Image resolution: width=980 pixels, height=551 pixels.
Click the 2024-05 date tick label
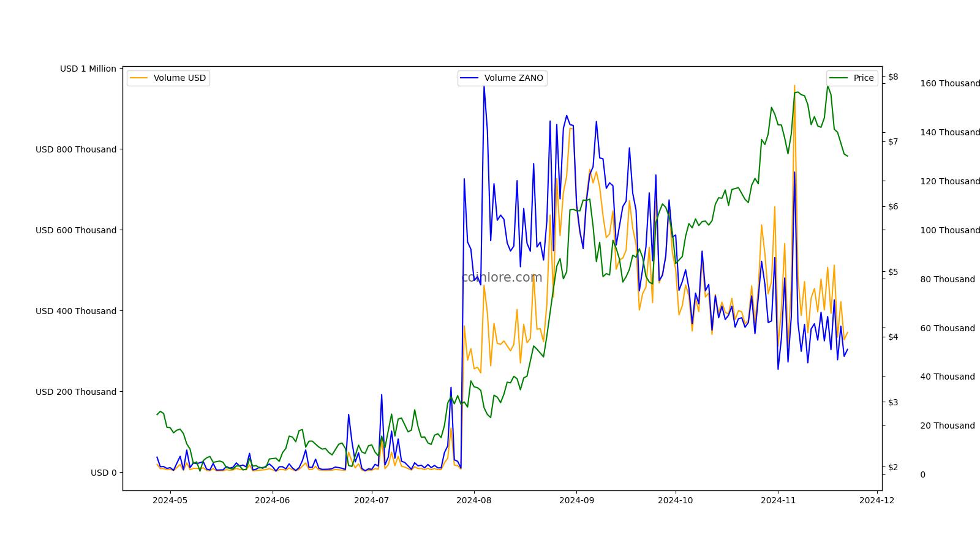point(170,500)
